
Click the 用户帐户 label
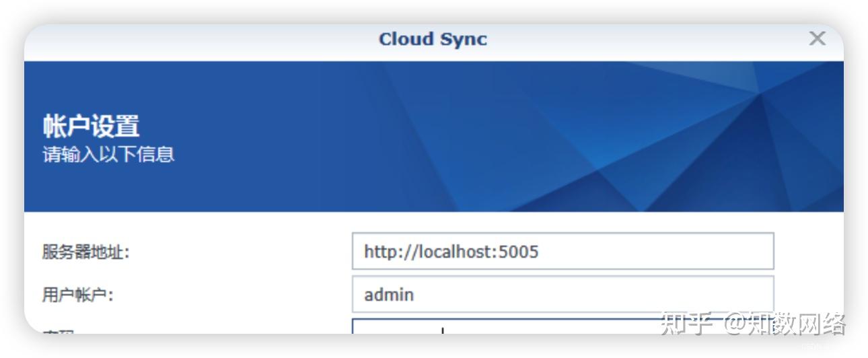pyautogui.click(x=77, y=295)
